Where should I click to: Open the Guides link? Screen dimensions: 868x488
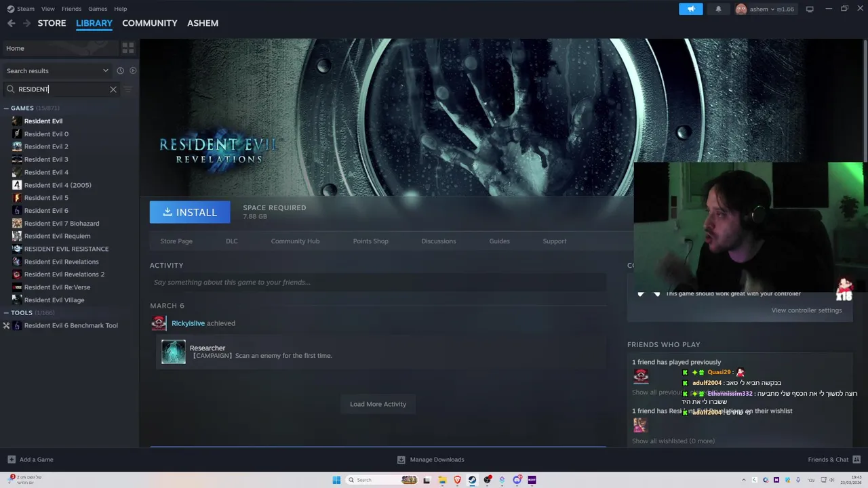pos(500,241)
